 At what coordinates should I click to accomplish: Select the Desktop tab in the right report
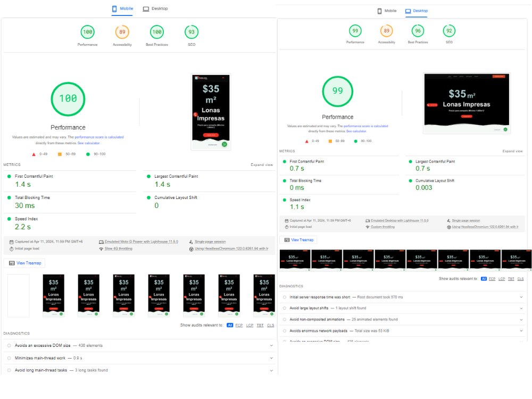417,11
